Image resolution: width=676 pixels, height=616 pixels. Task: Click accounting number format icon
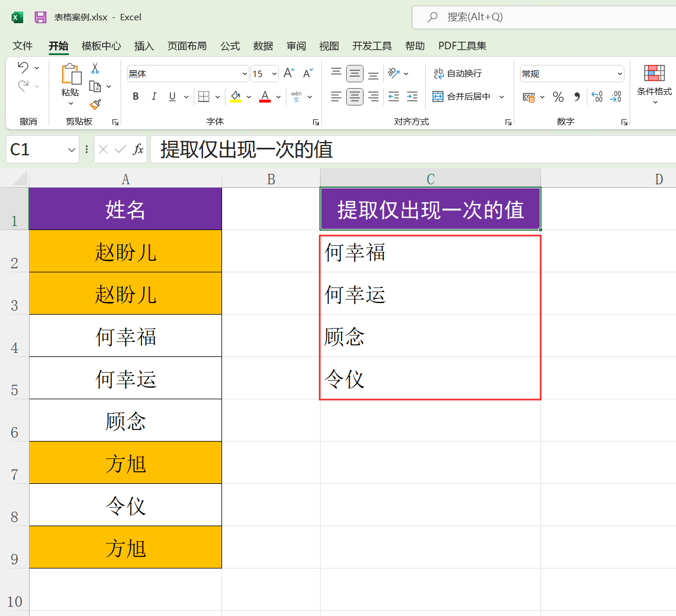point(529,97)
